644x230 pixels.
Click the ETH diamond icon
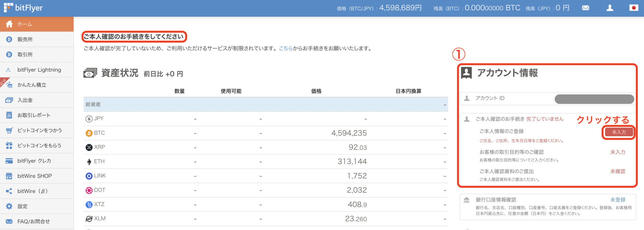click(x=89, y=162)
